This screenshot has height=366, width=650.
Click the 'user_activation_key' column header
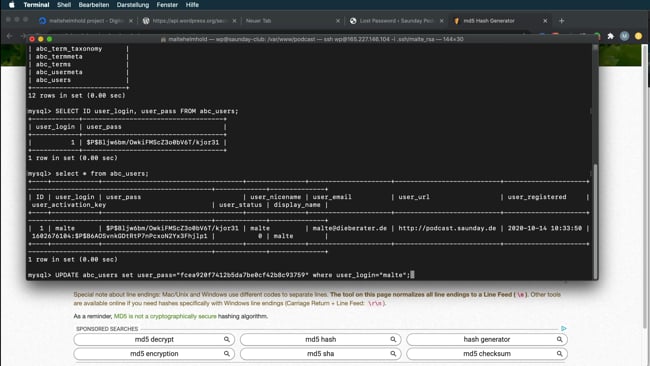(69, 205)
